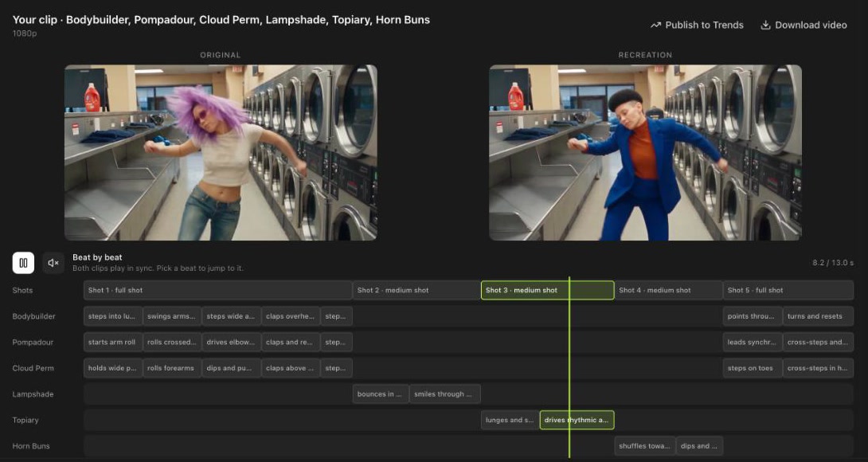
Task: Select the 'step...' beat in Cloud Perm row
Action: click(x=336, y=368)
